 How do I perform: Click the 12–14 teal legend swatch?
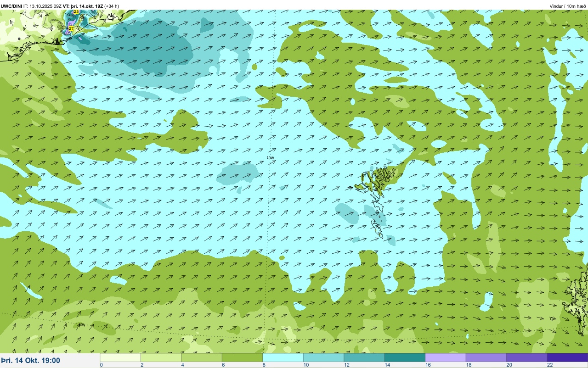pos(364,357)
